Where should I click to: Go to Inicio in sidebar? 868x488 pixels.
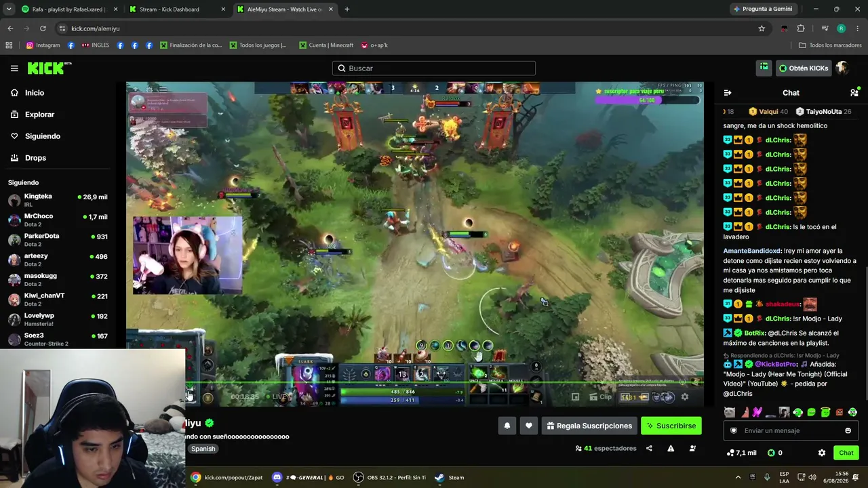[28, 93]
